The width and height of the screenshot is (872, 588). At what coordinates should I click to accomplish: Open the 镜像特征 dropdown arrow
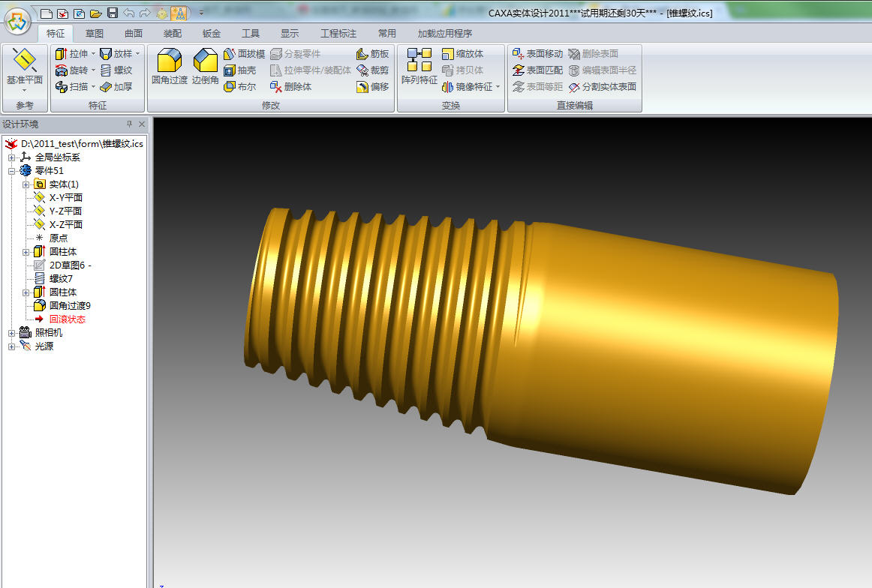tap(498, 87)
